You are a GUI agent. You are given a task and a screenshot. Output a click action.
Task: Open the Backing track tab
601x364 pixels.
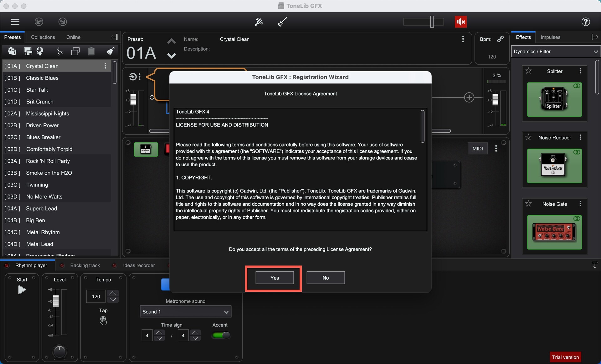coord(85,265)
